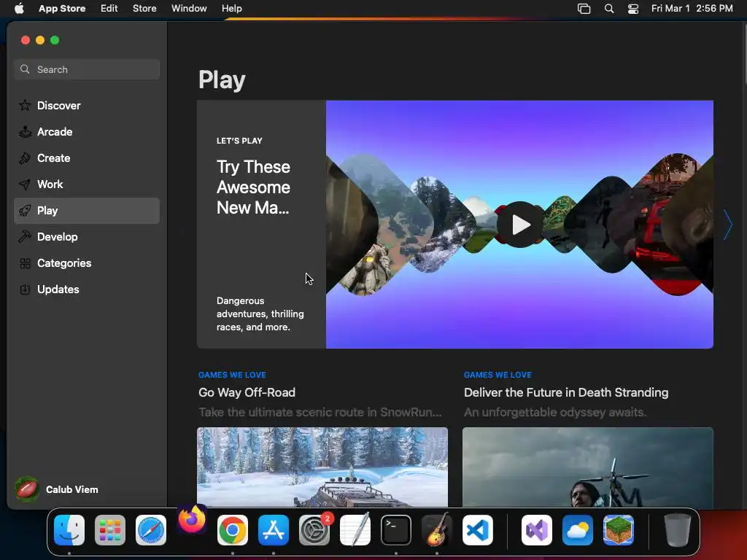
Task: Click the date and time in menu bar
Action: pyautogui.click(x=692, y=9)
